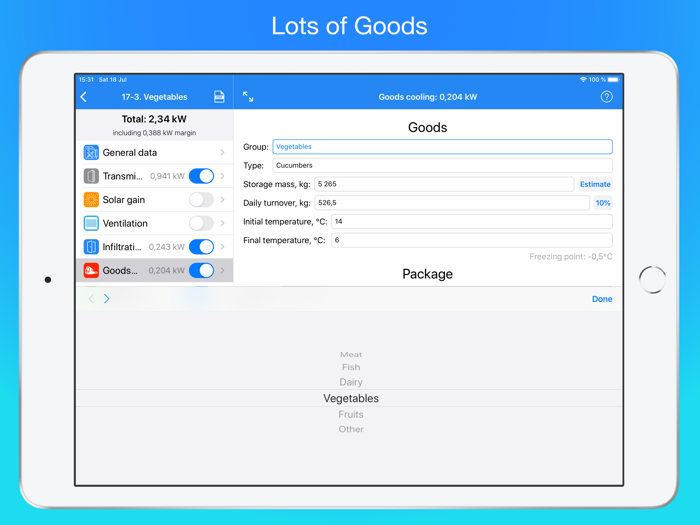
Task: Choose Meat in the picker
Action: point(351,354)
